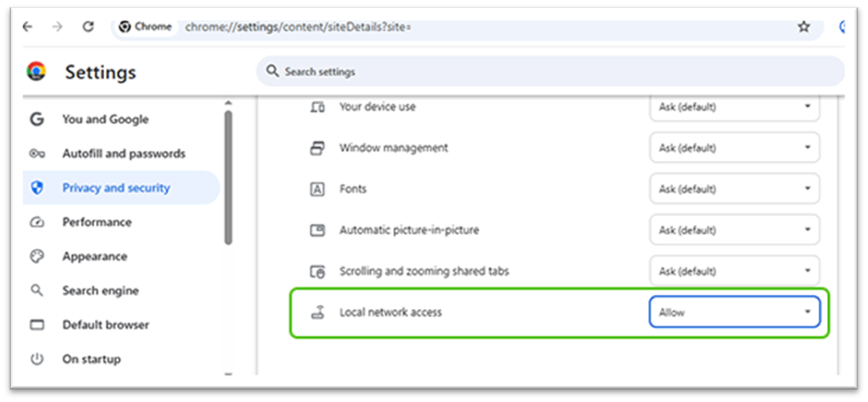The height and width of the screenshot is (402, 868).
Task: Reload the page with refresh icon
Action: (x=87, y=27)
